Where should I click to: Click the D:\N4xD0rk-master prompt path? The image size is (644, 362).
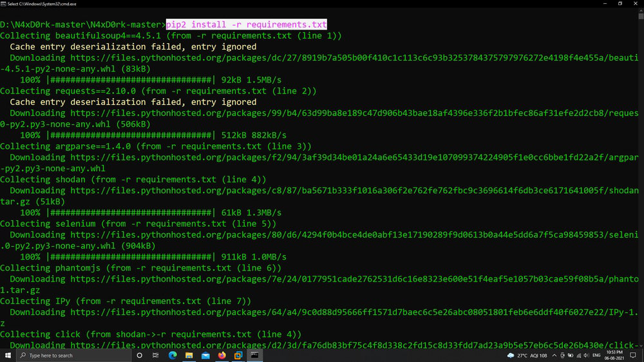point(82,24)
